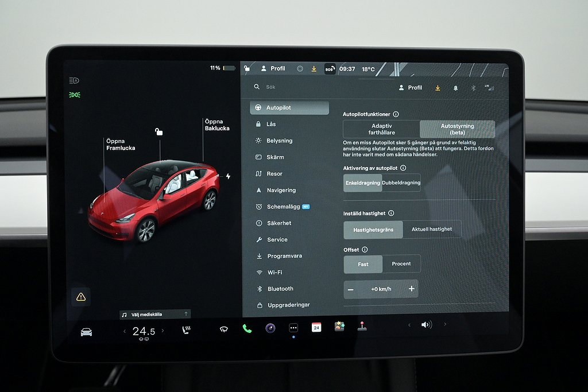
Task: Open the camera app icon
Action: [x=270, y=328]
